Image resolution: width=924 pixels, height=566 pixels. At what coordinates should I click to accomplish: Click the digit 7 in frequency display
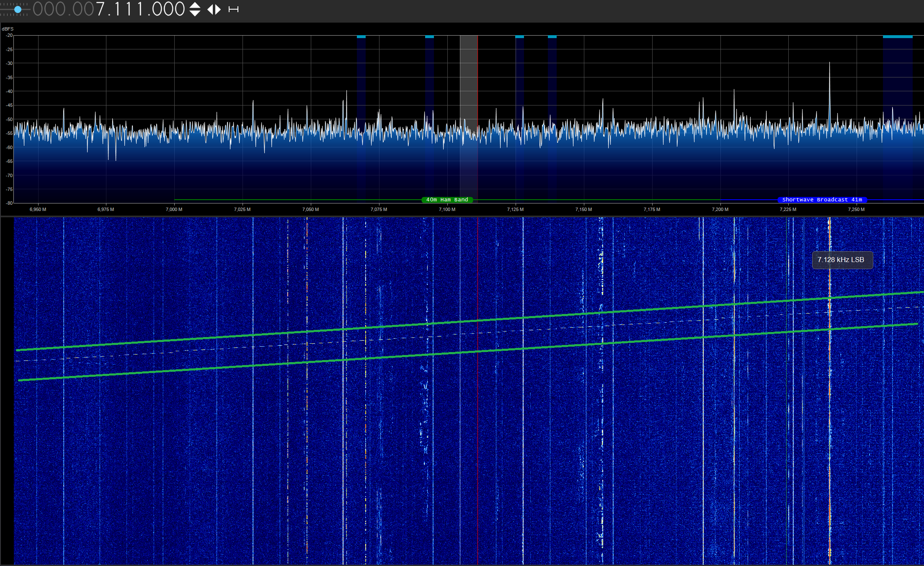[x=100, y=9]
